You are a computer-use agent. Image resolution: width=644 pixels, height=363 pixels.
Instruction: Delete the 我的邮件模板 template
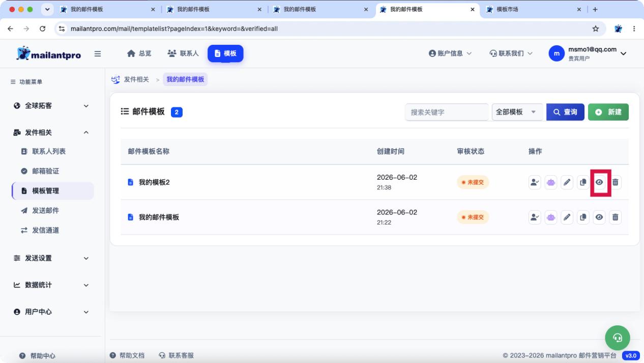point(616,217)
